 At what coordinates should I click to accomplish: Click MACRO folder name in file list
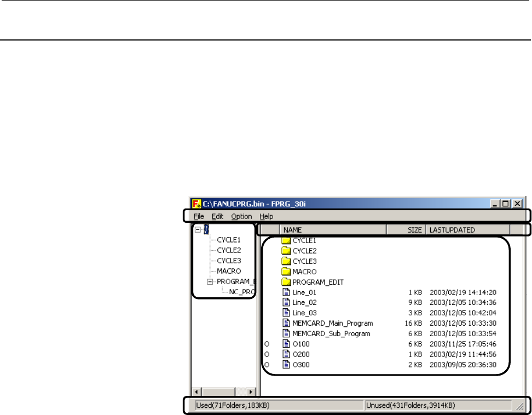tap(304, 272)
